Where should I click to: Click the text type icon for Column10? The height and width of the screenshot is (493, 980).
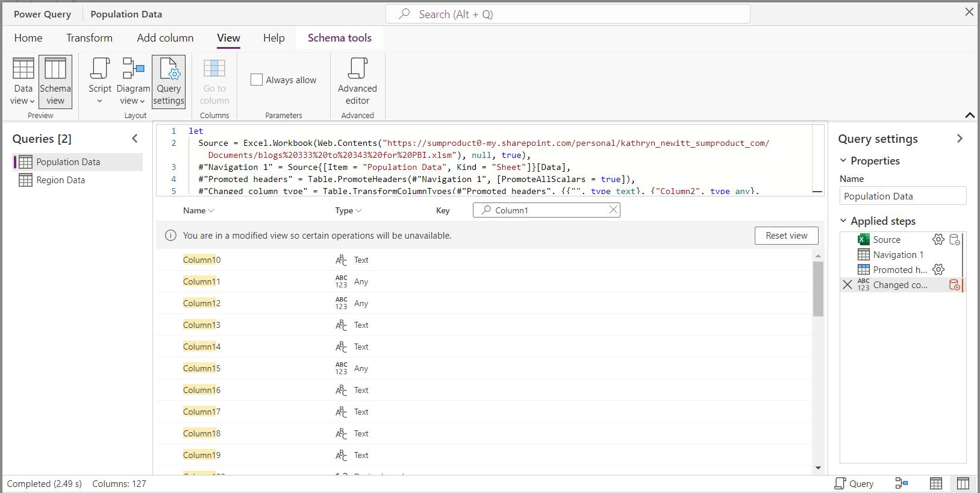(x=341, y=260)
